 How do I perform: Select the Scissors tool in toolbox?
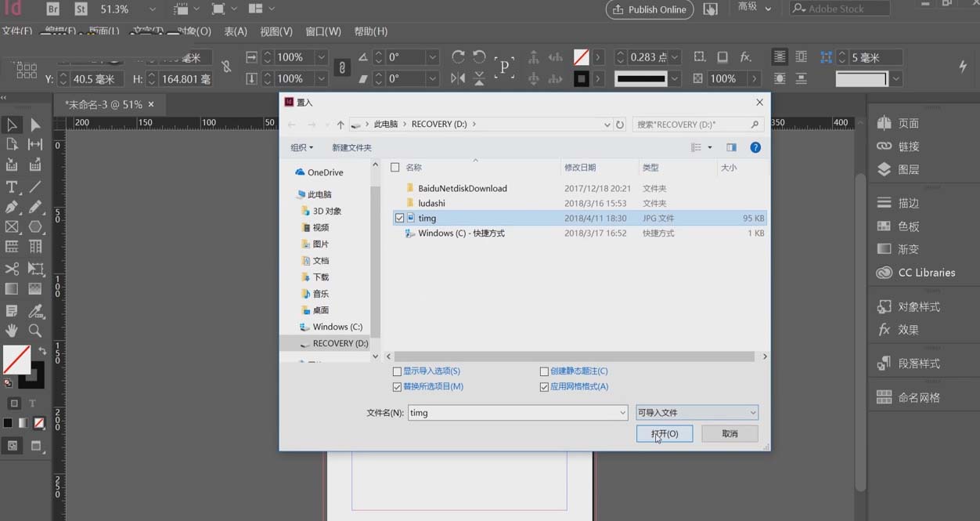(12, 269)
